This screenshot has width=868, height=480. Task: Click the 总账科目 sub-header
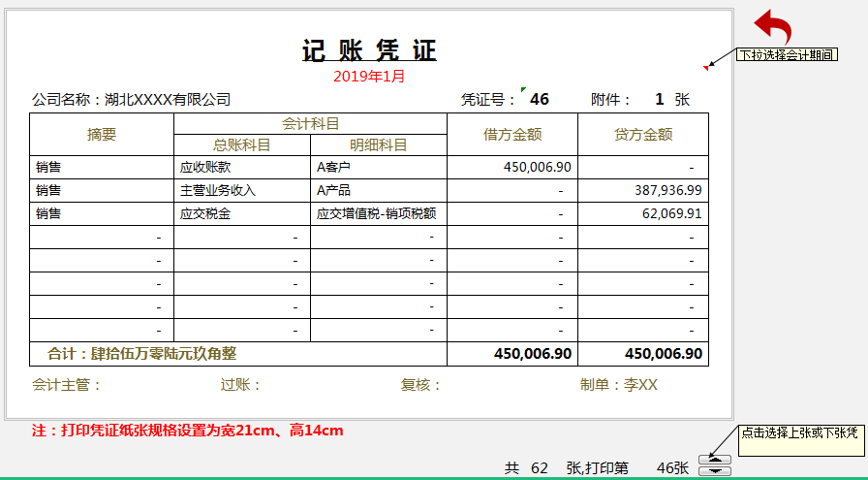[242, 145]
